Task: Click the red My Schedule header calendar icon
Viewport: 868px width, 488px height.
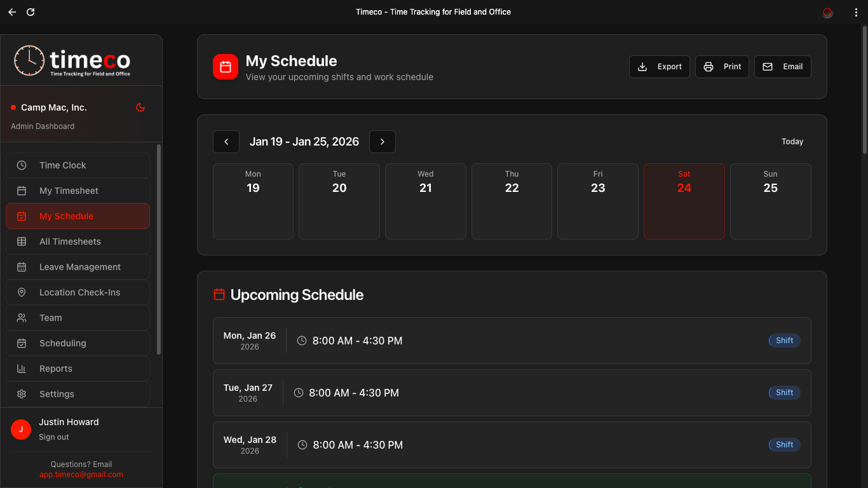Action: [x=226, y=67]
